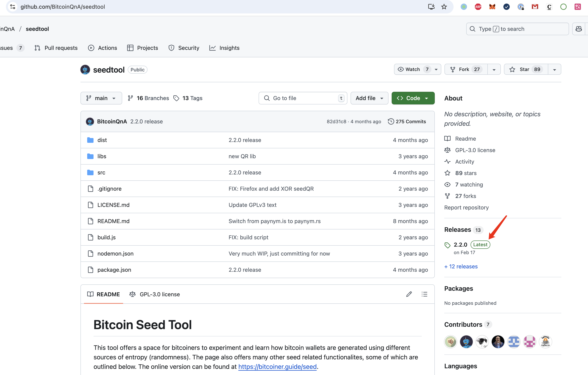This screenshot has height=375, width=588.
Task: Open + 12 releases link
Action: [x=461, y=267]
